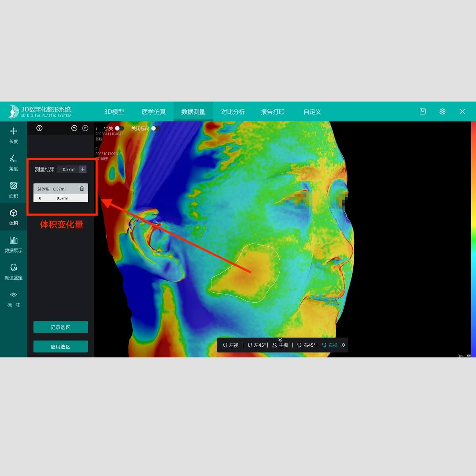Image resolution: width=476 pixels, height=476 pixels.
Task: Collapse the view bar with double-down chevron
Action: point(280,340)
